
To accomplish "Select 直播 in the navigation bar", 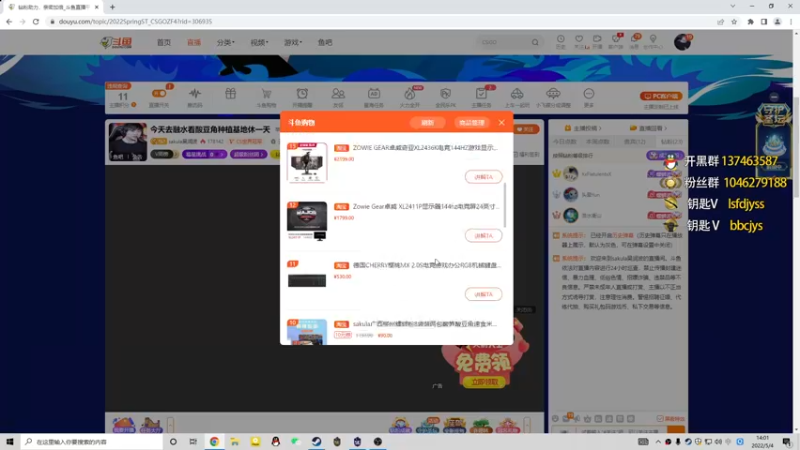I will click(194, 42).
